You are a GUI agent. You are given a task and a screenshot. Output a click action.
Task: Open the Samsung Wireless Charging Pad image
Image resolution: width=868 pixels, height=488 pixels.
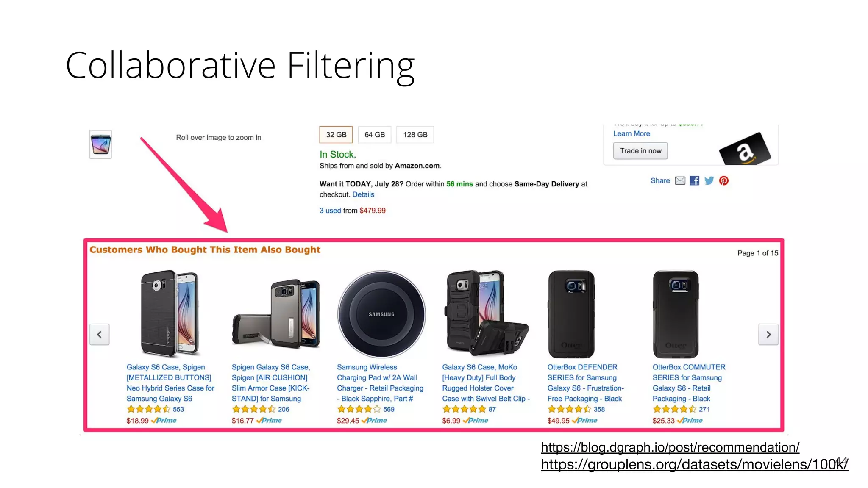381,314
